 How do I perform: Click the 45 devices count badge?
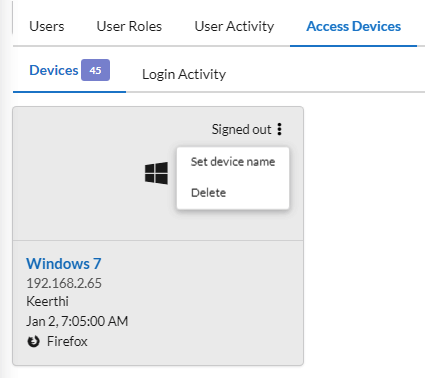coord(95,70)
